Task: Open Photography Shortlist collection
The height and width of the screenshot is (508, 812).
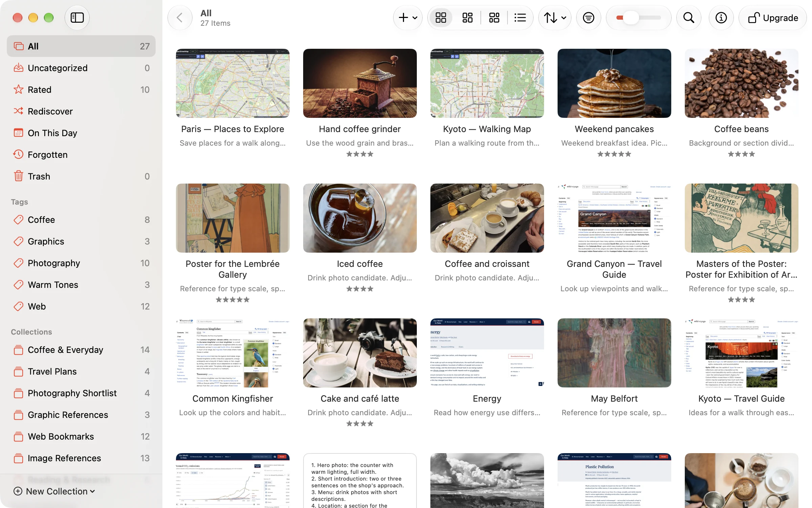Action: pos(81,393)
